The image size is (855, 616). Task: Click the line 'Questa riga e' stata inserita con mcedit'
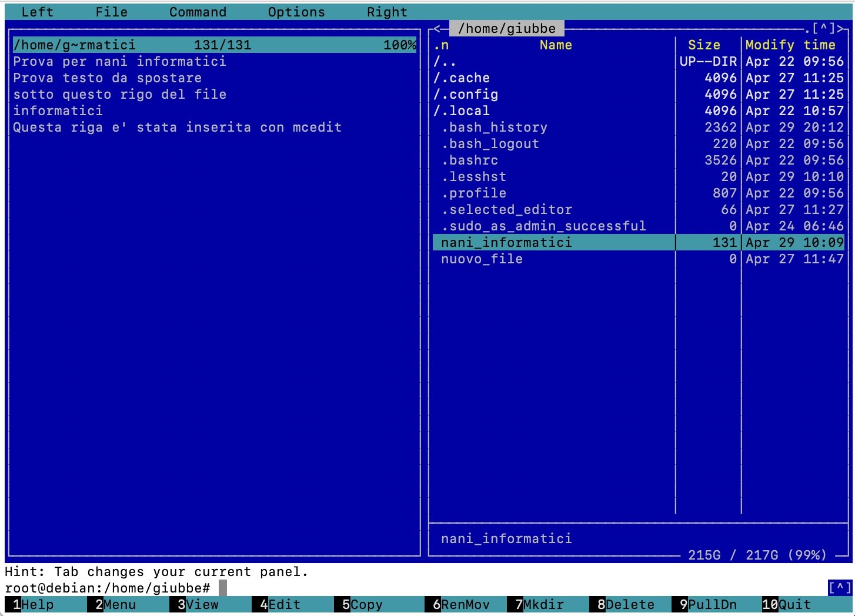177,127
